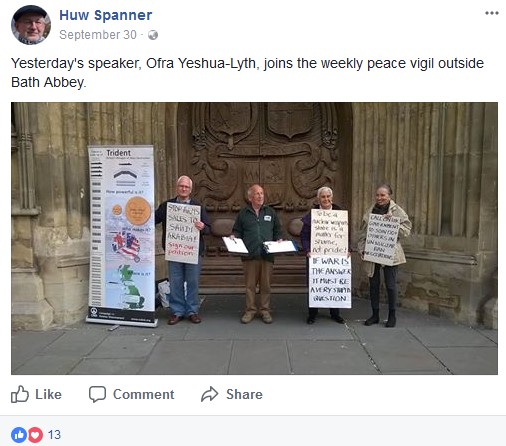Like the post via Like label
Viewport: 506px width, 446px height.
48,394
